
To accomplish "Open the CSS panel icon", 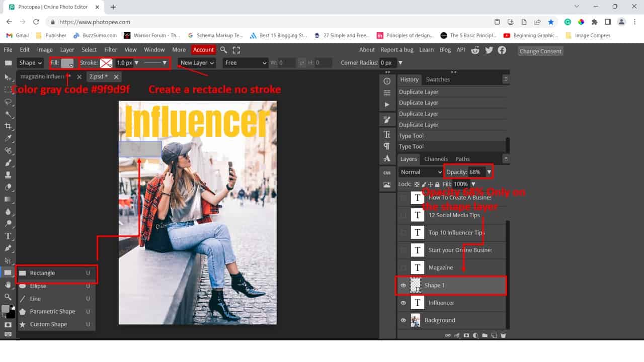I will pos(387,172).
